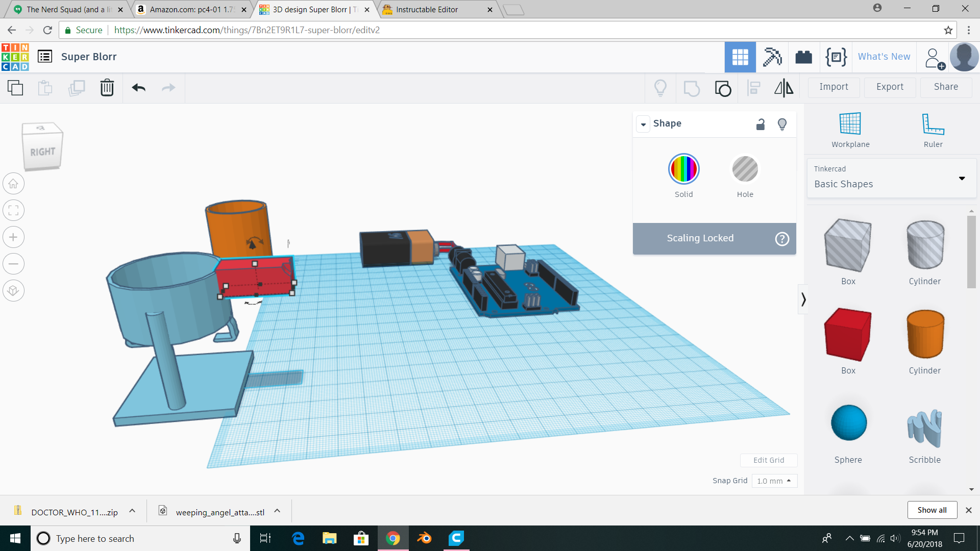980x551 pixels.
Task: Click Show all downloads button
Action: pyautogui.click(x=932, y=510)
